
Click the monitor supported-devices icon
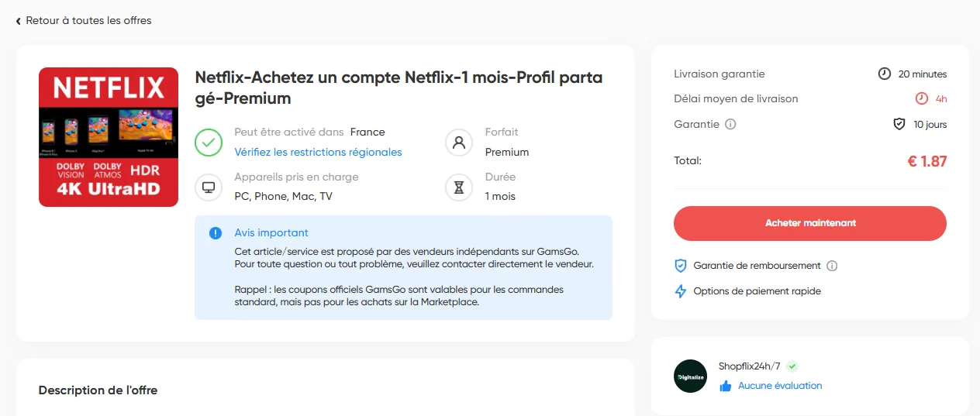(x=209, y=187)
